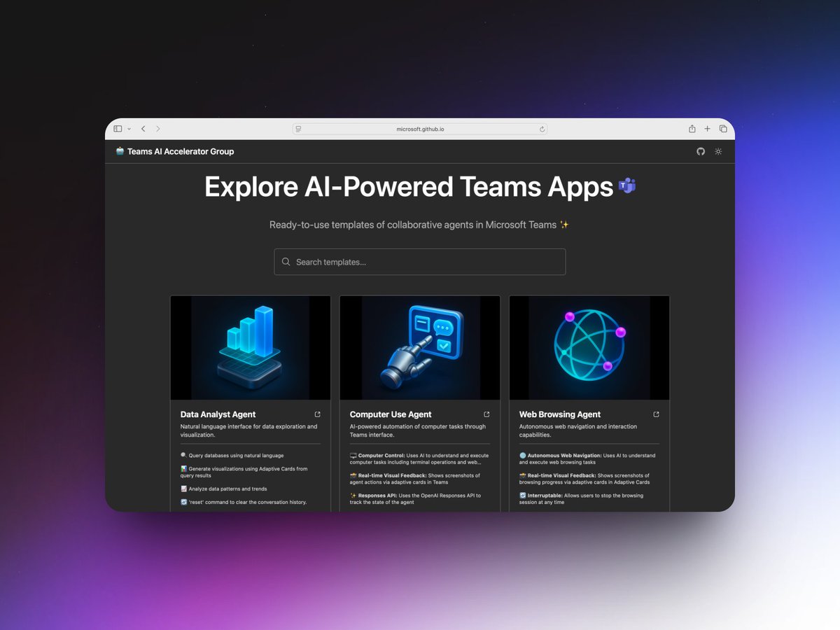Click external link icon for Computer Use Agent

pos(486,414)
